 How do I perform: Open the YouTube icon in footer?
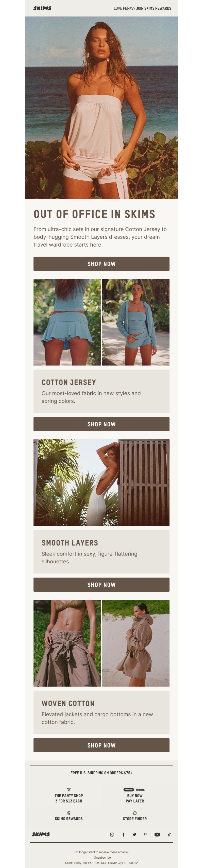[x=157, y=834]
